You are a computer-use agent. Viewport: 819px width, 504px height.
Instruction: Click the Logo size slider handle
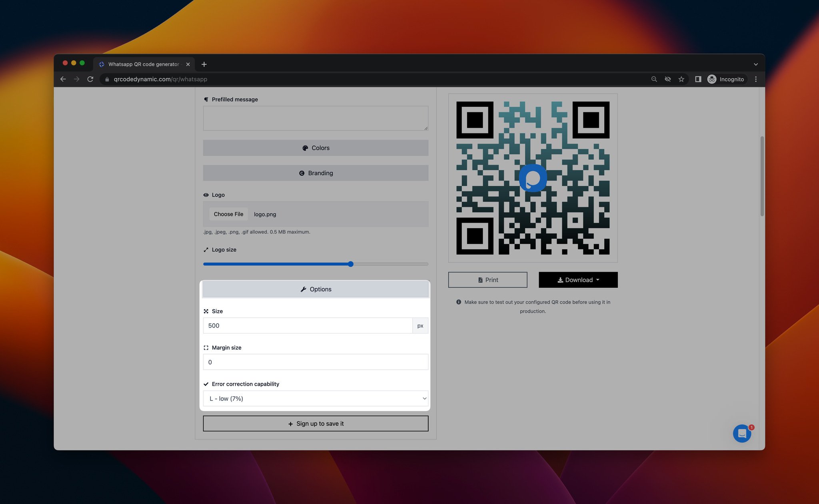[351, 264]
